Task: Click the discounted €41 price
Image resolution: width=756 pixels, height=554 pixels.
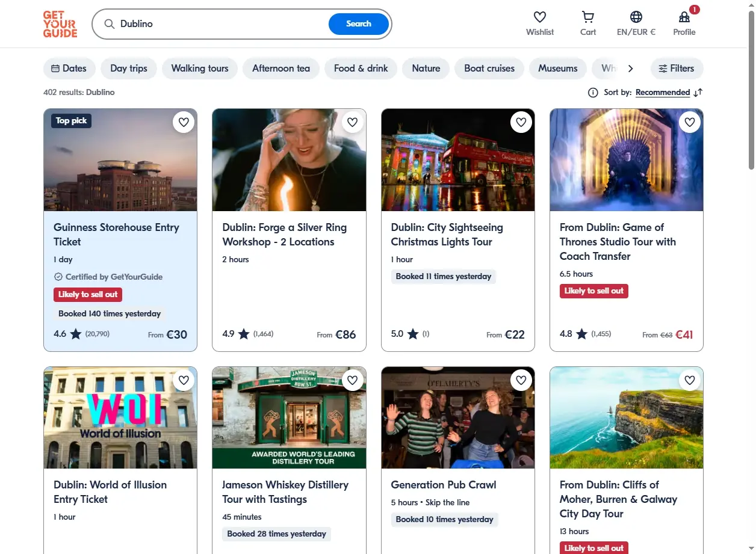Action: click(x=684, y=334)
